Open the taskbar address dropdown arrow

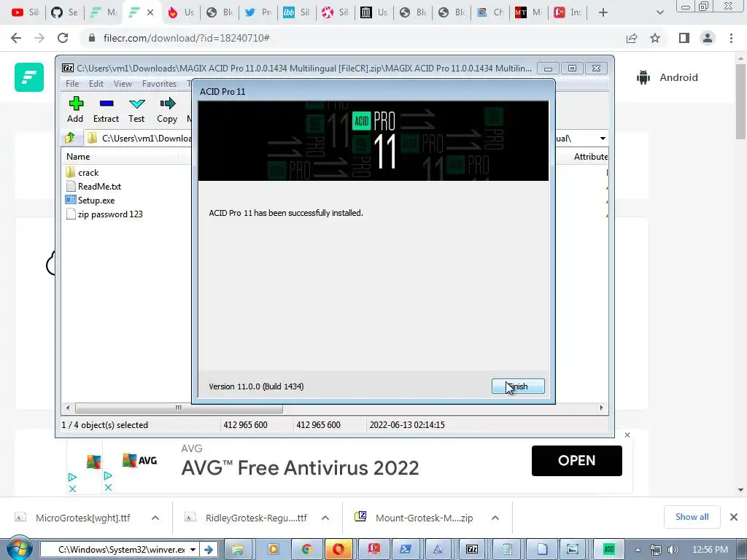click(x=193, y=550)
